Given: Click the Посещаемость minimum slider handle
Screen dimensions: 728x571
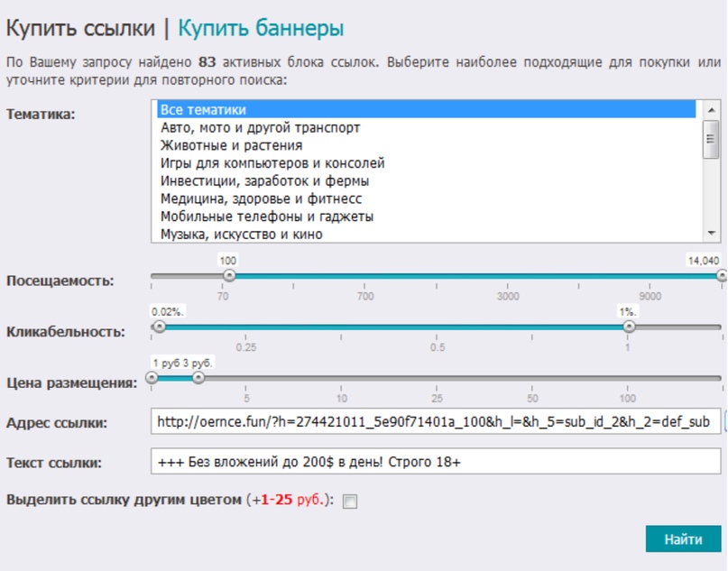Looking at the screenshot, I should [x=229, y=276].
